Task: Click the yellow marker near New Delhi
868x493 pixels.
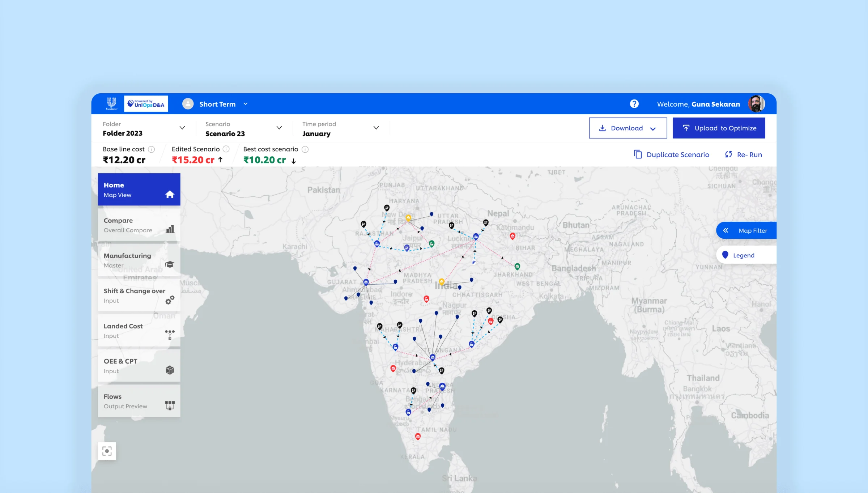Action: (x=408, y=218)
